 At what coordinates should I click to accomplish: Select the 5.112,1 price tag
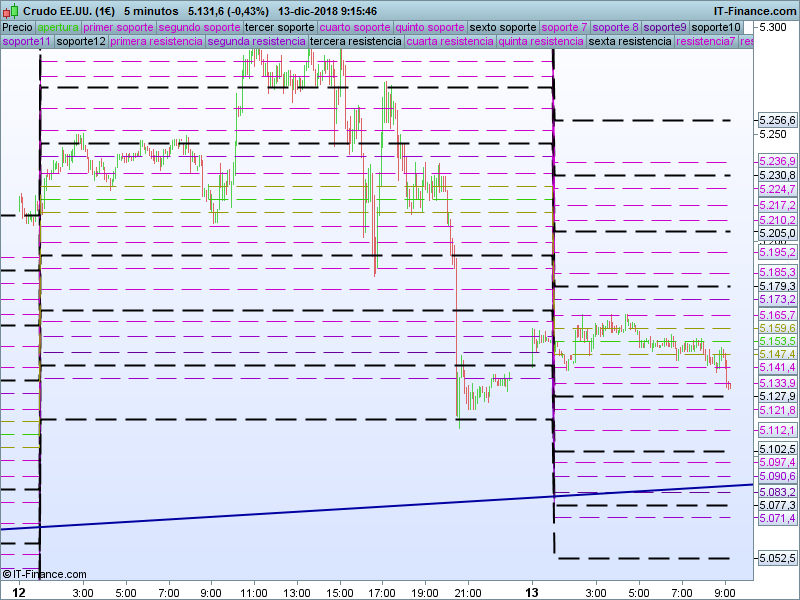tap(777, 430)
